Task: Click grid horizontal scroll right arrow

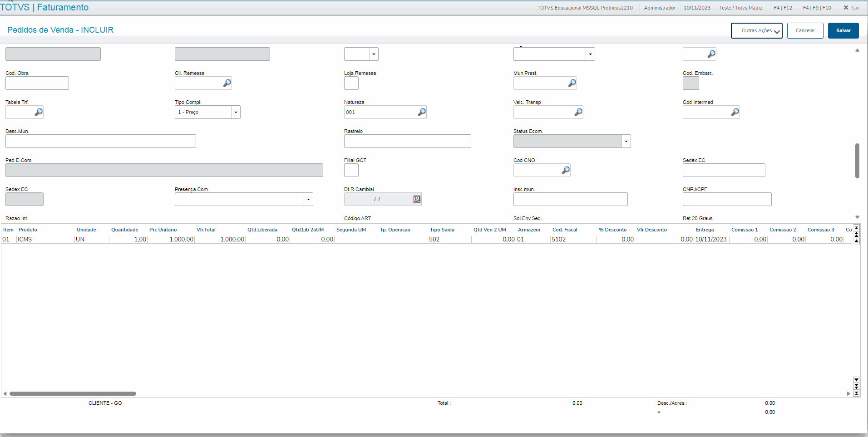Action: click(848, 393)
